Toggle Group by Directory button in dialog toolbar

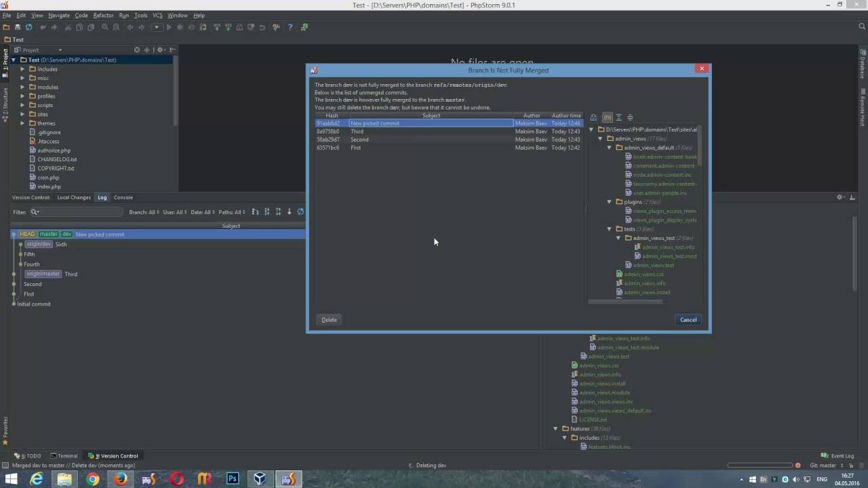[607, 117]
